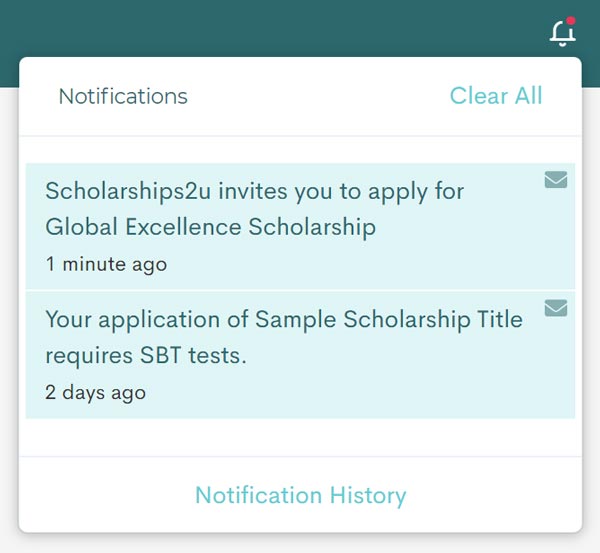This screenshot has width=600, height=553.
Task: Click empty white area above Notification History
Action: pos(300,437)
